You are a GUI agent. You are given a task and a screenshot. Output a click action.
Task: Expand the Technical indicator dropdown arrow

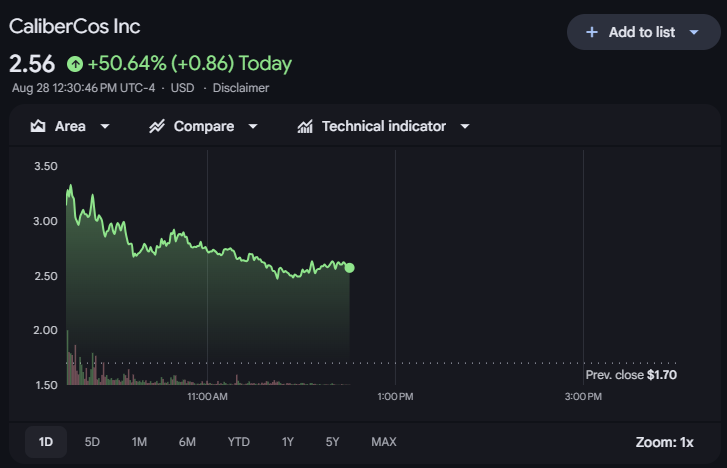465,126
